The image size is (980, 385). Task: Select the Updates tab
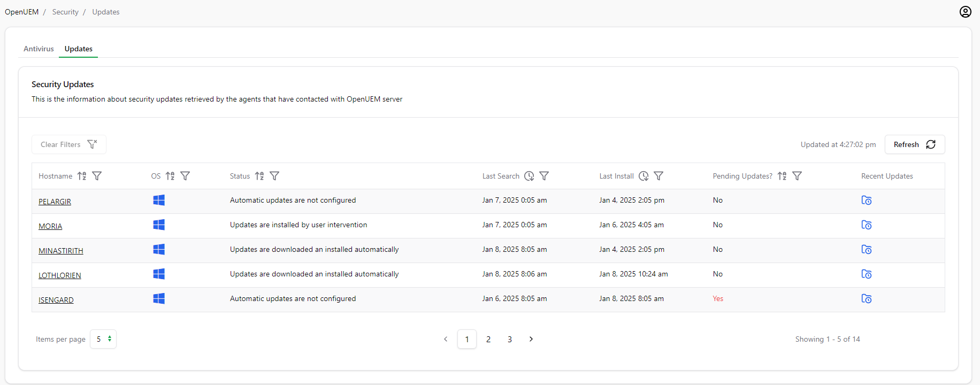(x=79, y=49)
